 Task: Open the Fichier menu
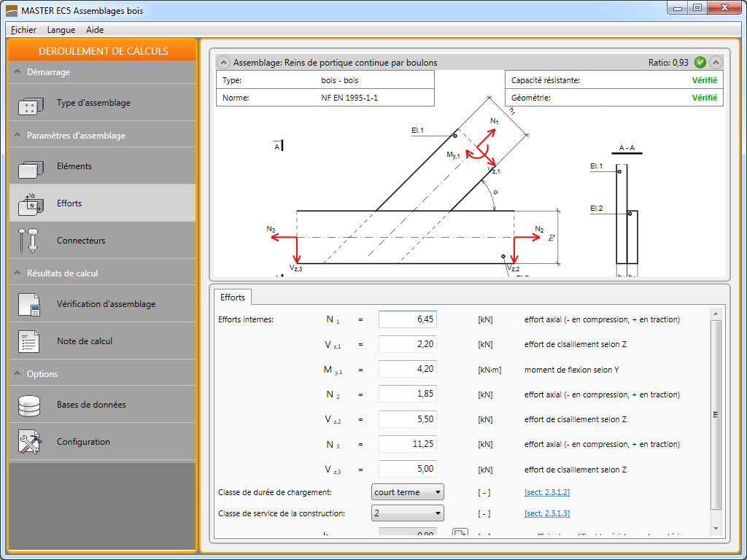pos(23,30)
